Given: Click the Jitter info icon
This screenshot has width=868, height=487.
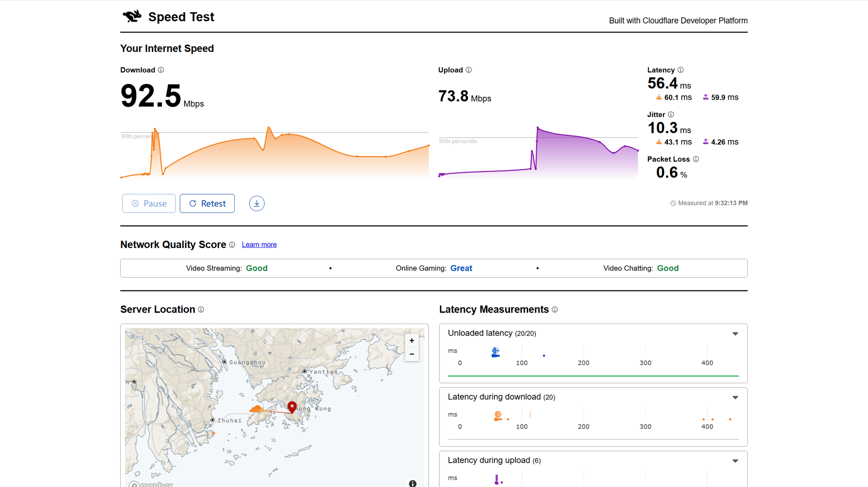Looking at the screenshot, I should 671,115.
